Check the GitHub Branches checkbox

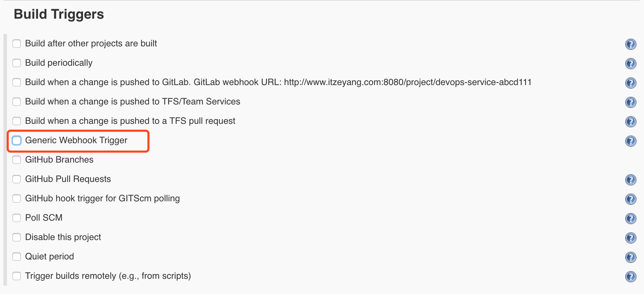tap(17, 160)
